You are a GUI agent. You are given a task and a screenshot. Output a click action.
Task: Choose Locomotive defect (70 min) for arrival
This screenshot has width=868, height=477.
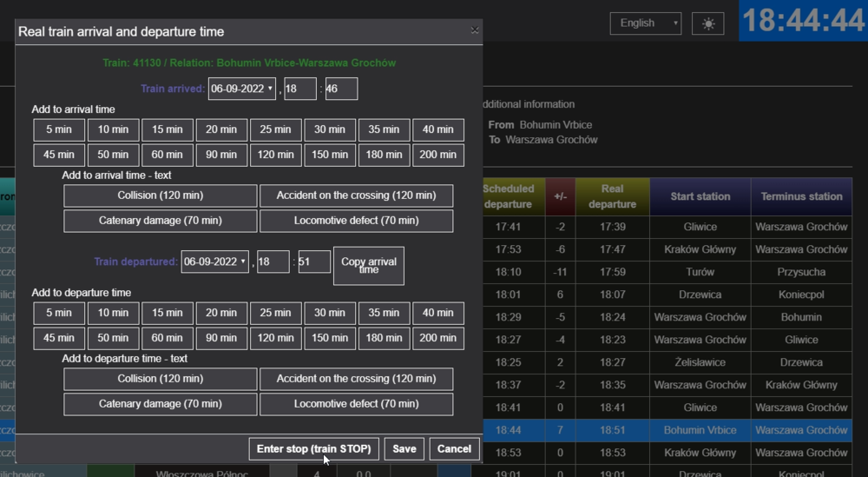click(356, 221)
